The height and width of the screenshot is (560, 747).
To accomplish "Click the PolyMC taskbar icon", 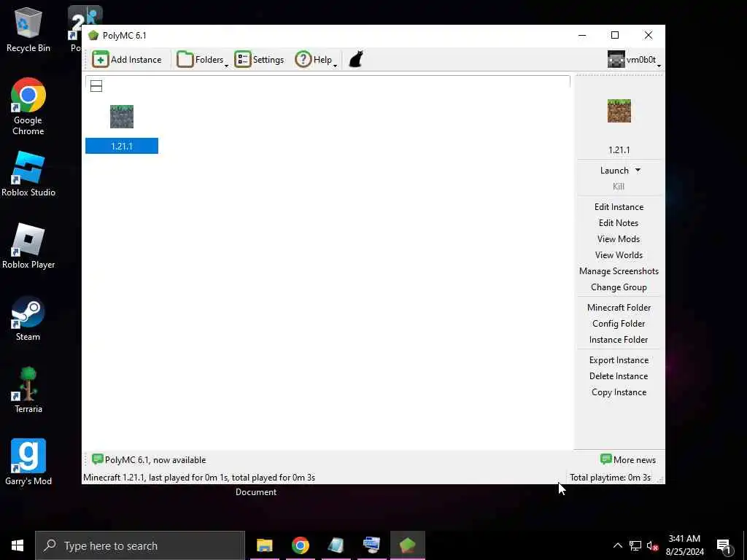I will click(407, 545).
